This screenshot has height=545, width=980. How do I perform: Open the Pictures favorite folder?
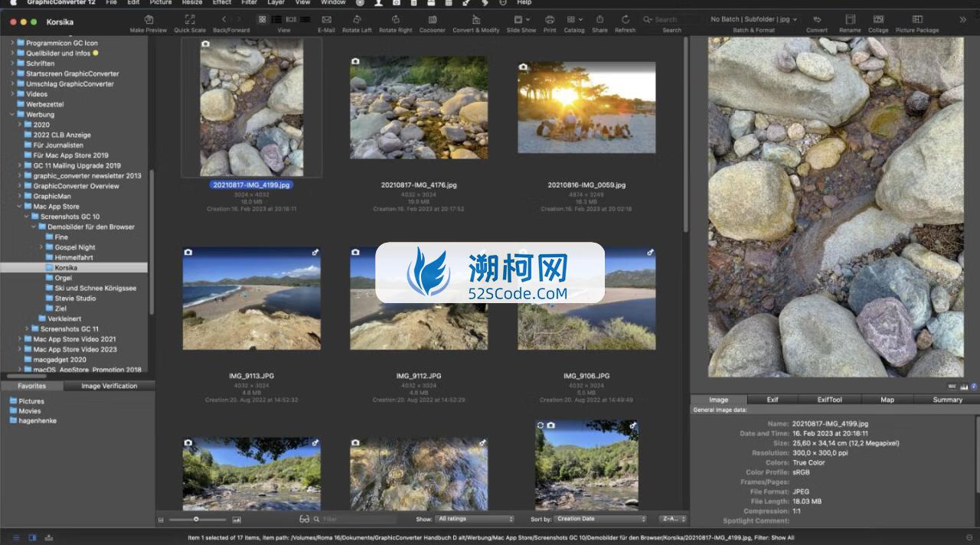click(31, 401)
